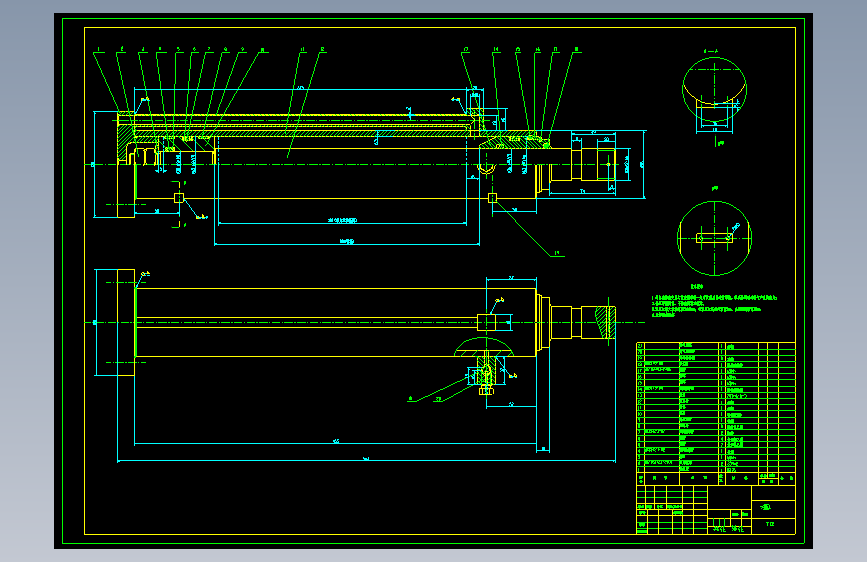Select the circular view containing the slotted key
Image resolution: width=867 pixels, height=562 pixels.
(x=714, y=238)
